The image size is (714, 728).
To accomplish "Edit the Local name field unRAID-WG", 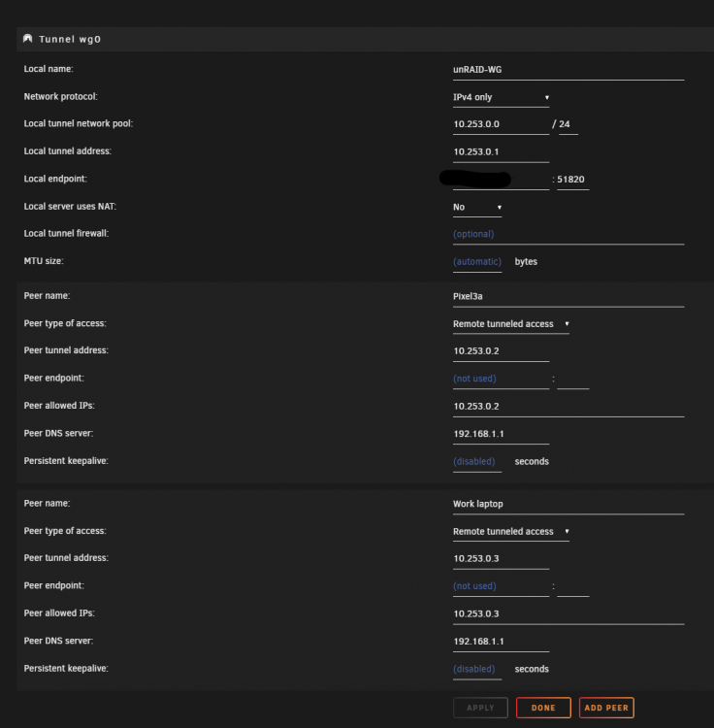I will tap(568, 70).
